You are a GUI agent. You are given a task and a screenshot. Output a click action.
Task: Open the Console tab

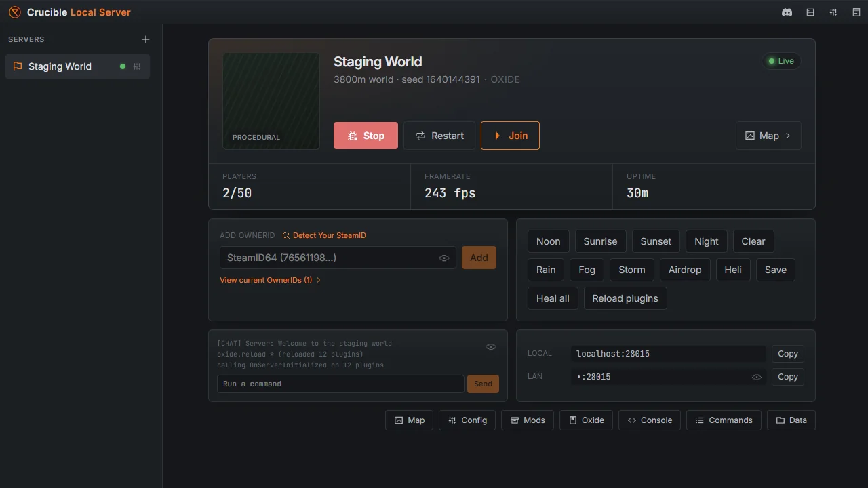tap(650, 420)
